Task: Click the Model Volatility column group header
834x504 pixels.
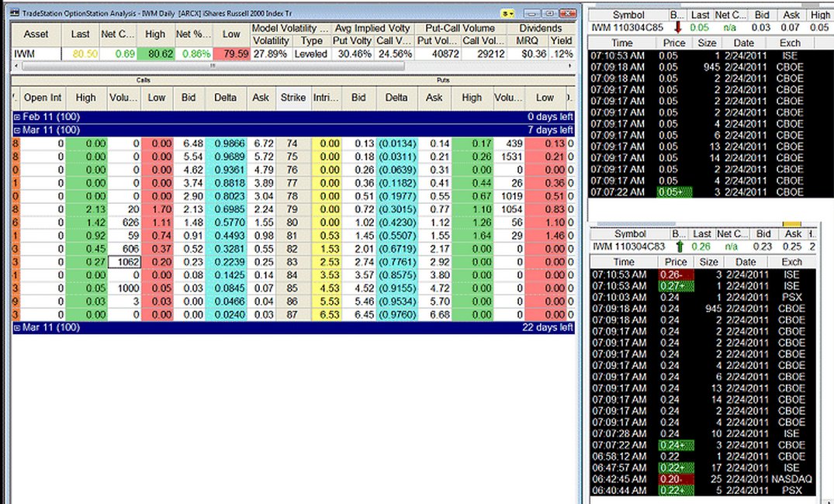Action: coord(289,28)
